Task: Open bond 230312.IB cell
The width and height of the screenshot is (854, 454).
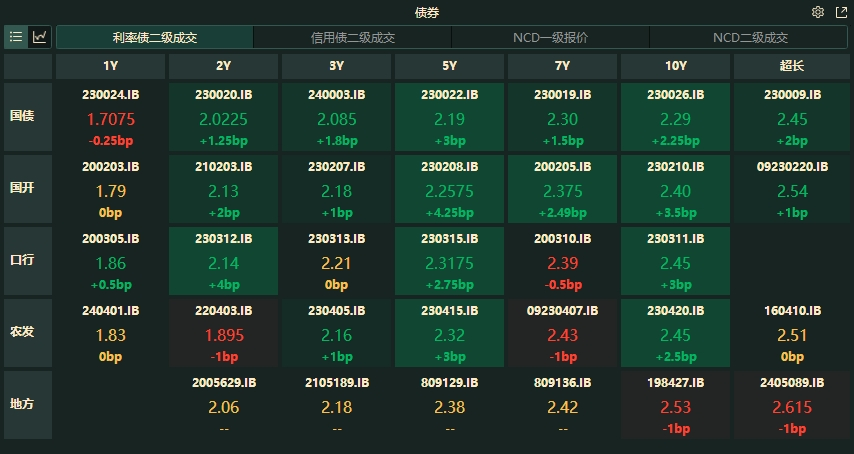Action: point(223,261)
